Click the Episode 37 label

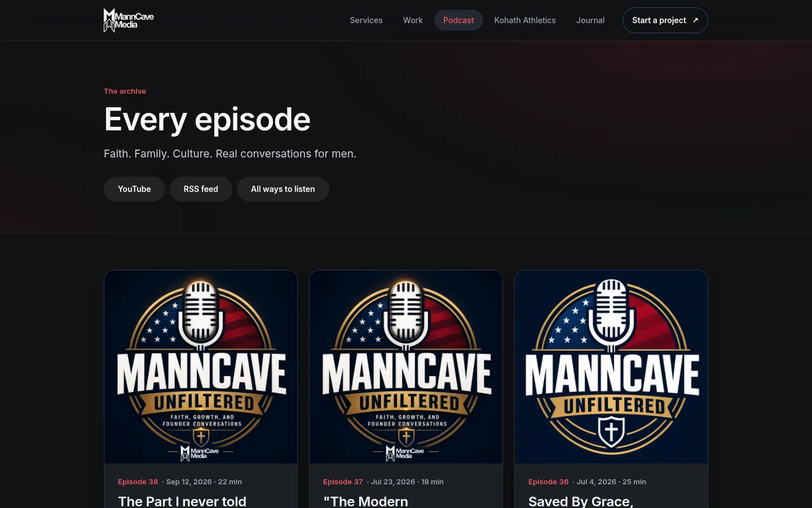click(343, 482)
